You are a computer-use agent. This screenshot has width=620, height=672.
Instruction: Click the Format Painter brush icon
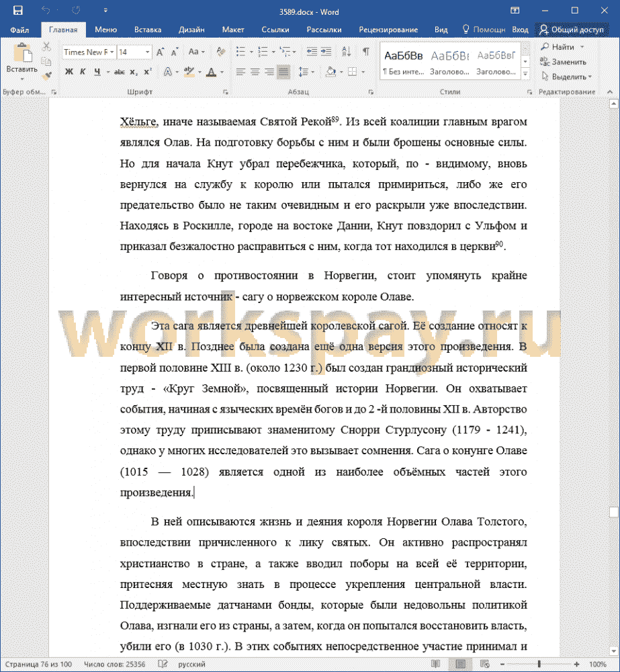47,76
